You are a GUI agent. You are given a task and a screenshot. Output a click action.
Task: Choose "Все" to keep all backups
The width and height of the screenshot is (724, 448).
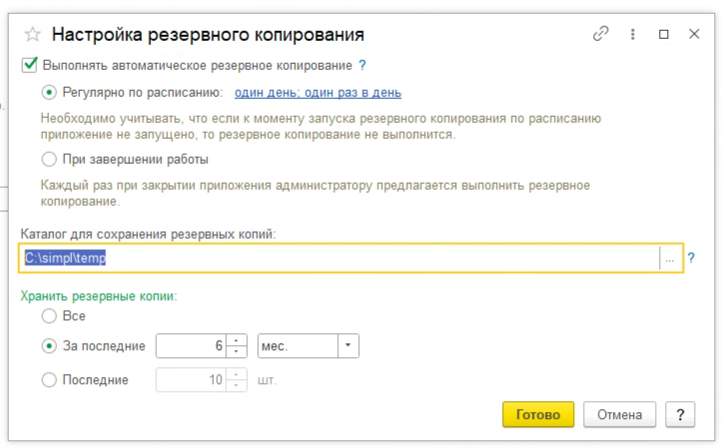[x=50, y=316]
